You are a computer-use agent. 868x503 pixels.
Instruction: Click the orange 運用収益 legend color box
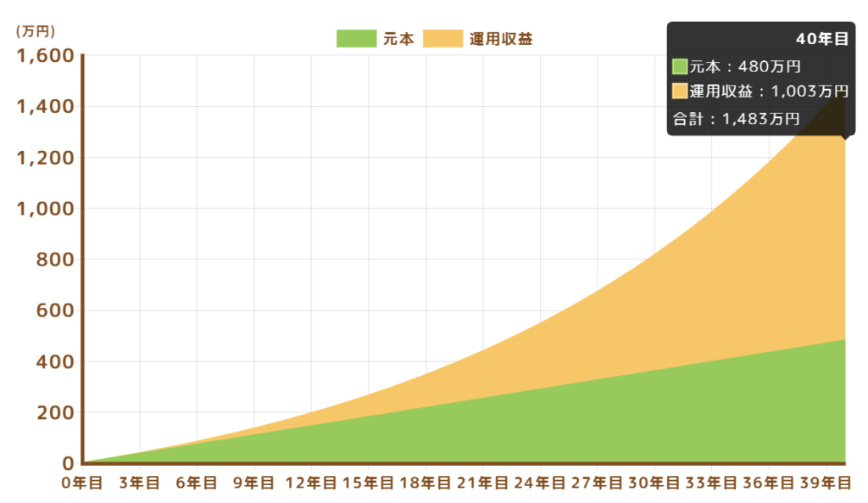442,38
